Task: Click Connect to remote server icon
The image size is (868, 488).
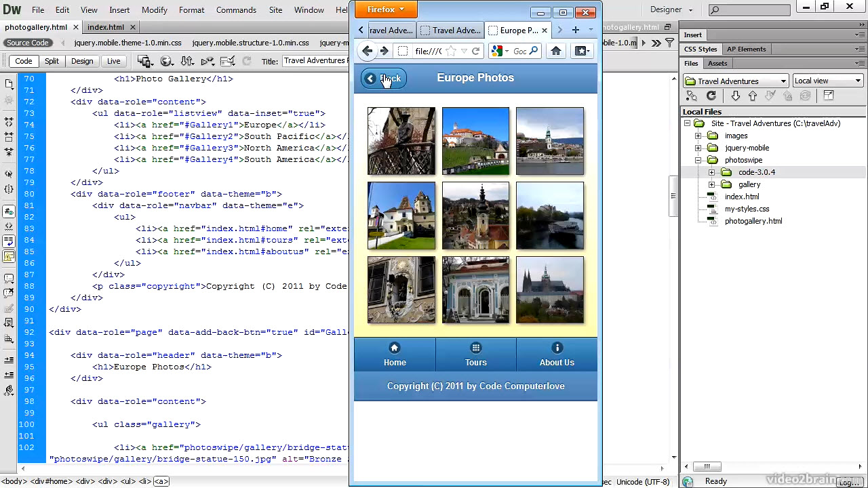Action: [x=692, y=96]
